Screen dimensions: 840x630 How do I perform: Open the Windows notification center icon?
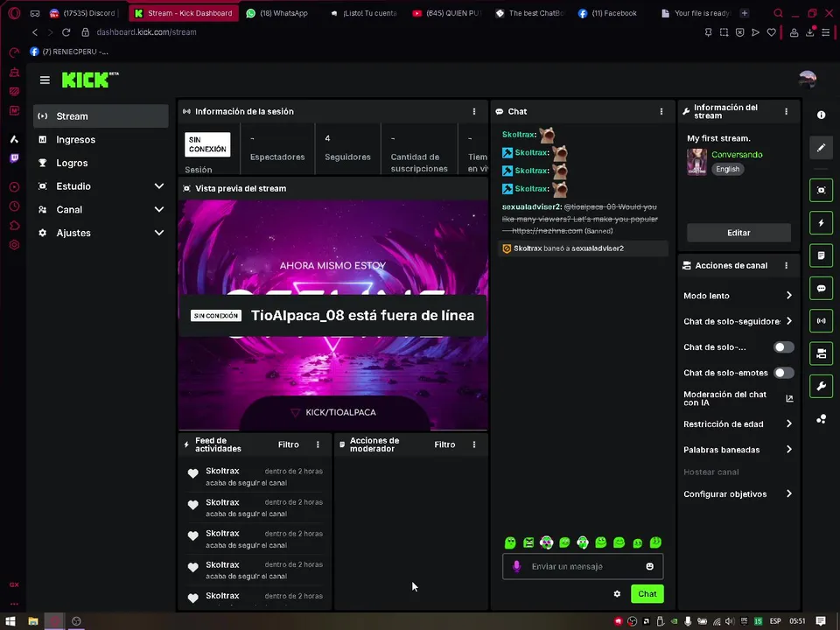(x=821, y=621)
